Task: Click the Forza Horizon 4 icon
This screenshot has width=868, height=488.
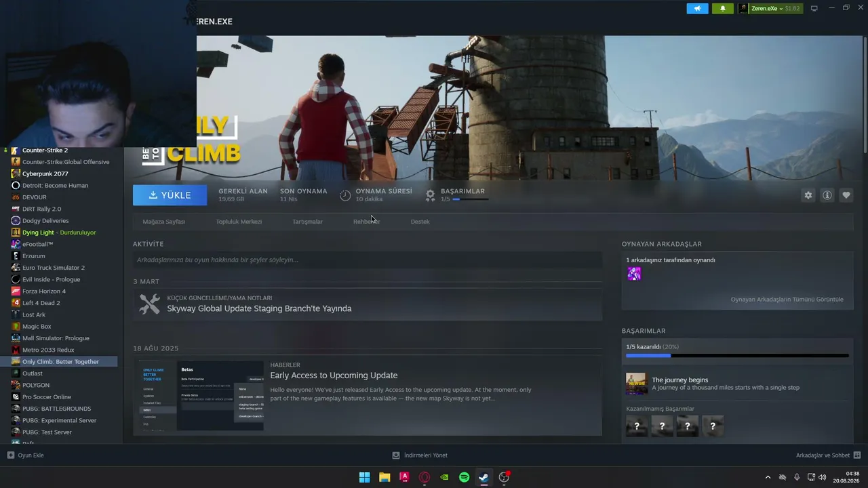Action: (16, 291)
